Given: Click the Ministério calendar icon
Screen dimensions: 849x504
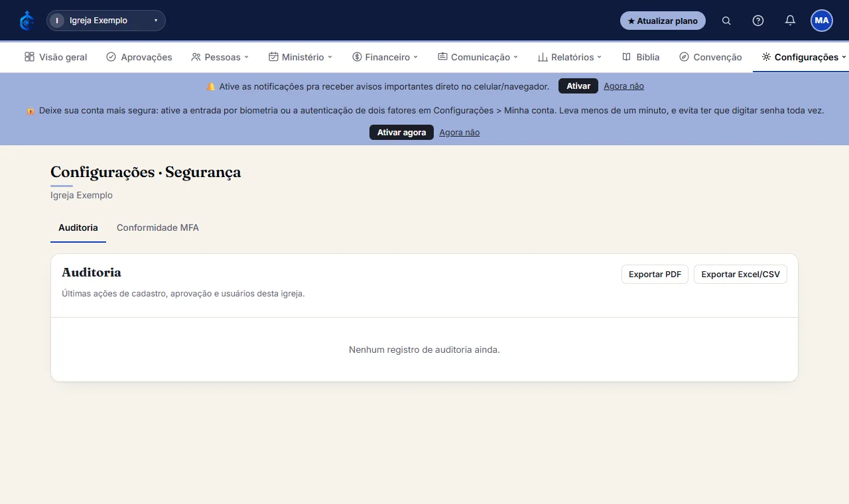Looking at the screenshot, I should (273, 57).
